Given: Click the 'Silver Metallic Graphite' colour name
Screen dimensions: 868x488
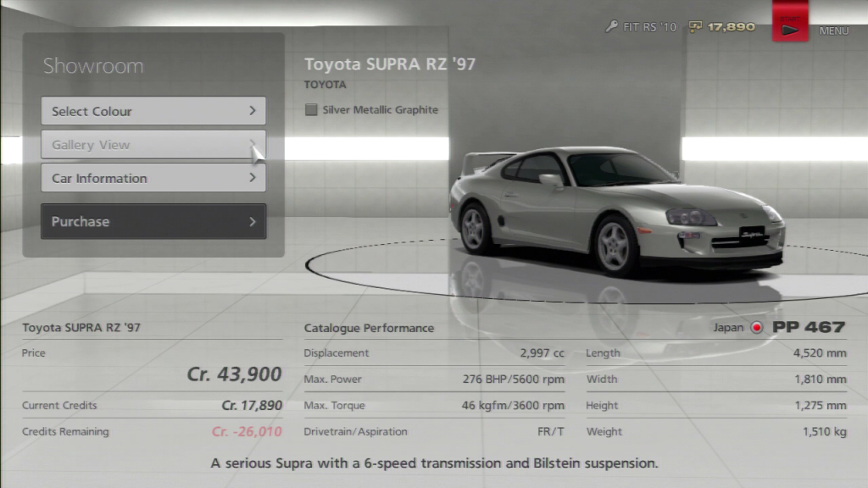Looking at the screenshot, I should [381, 109].
